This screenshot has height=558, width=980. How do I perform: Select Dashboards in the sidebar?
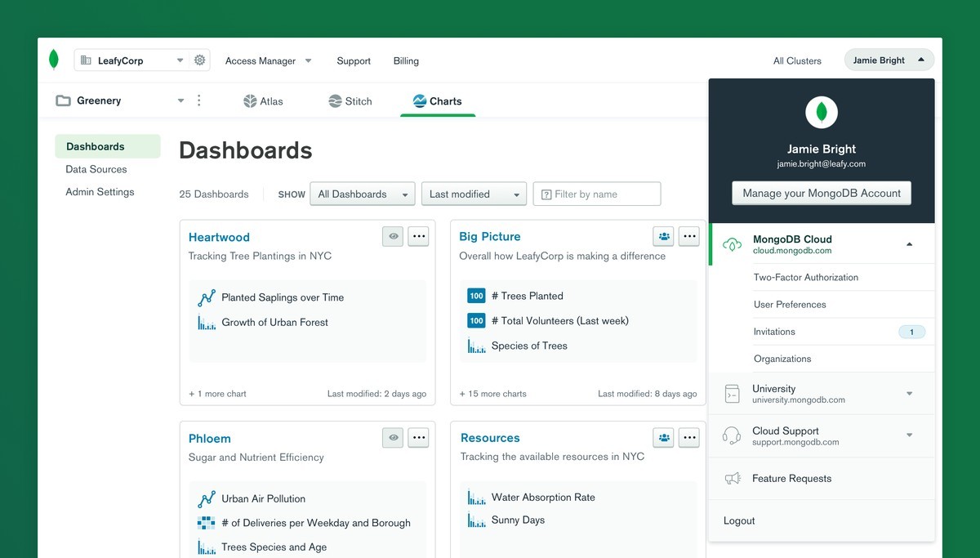[x=108, y=146]
